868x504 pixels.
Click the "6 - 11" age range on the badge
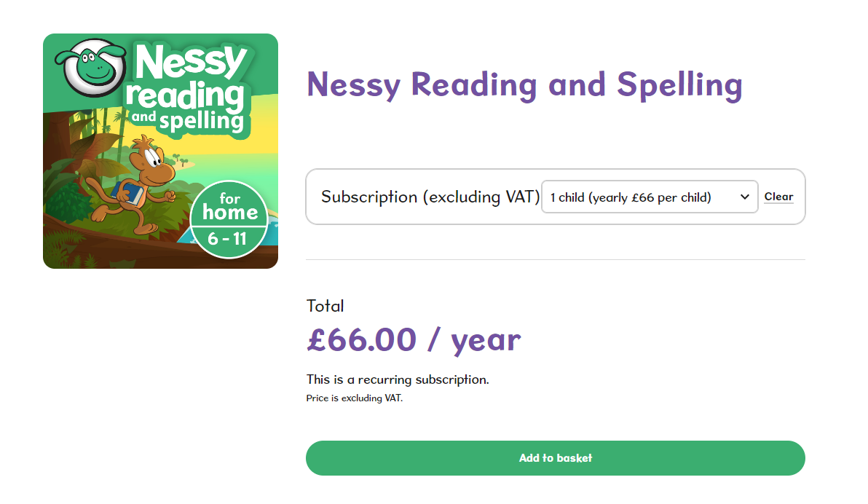[229, 237]
